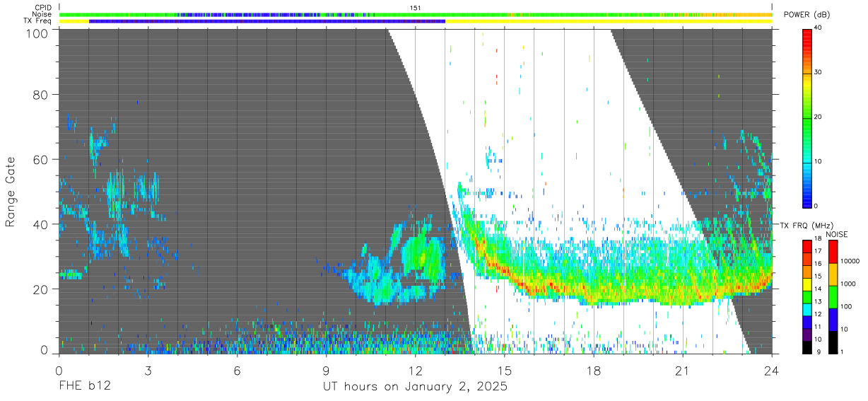
Task: Click the FHE b12 radar label
Action: tap(85, 386)
